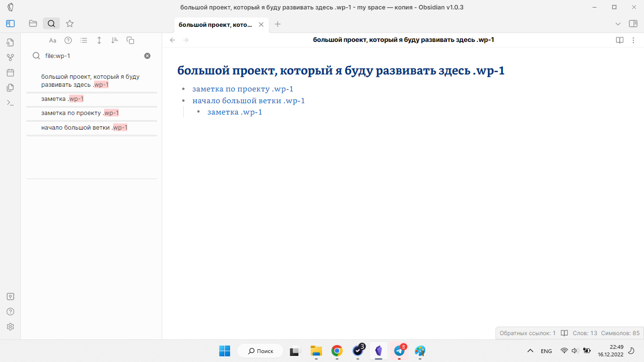The height and width of the screenshot is (362, 644).
Task: Toggle match case Aa option
Action: pos(53,41)
